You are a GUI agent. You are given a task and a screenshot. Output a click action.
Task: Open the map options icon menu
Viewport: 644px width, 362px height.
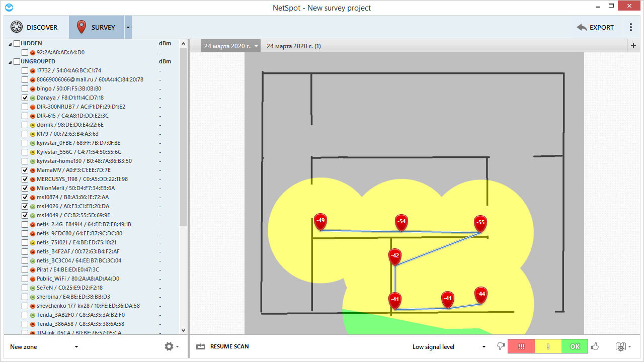620,346
